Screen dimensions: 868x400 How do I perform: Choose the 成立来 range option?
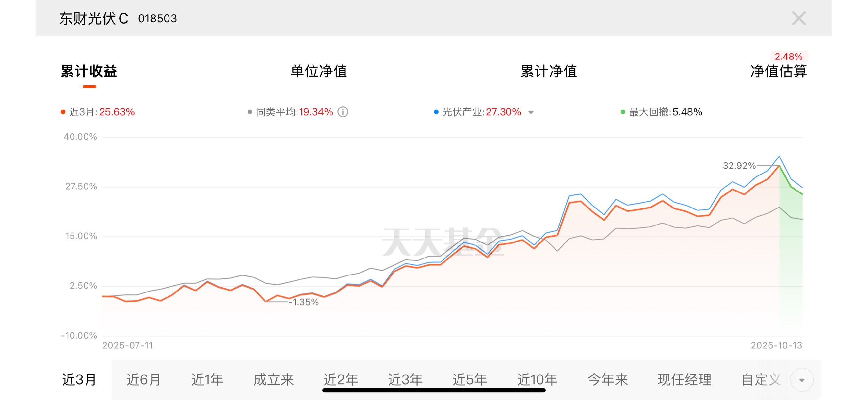273,379
